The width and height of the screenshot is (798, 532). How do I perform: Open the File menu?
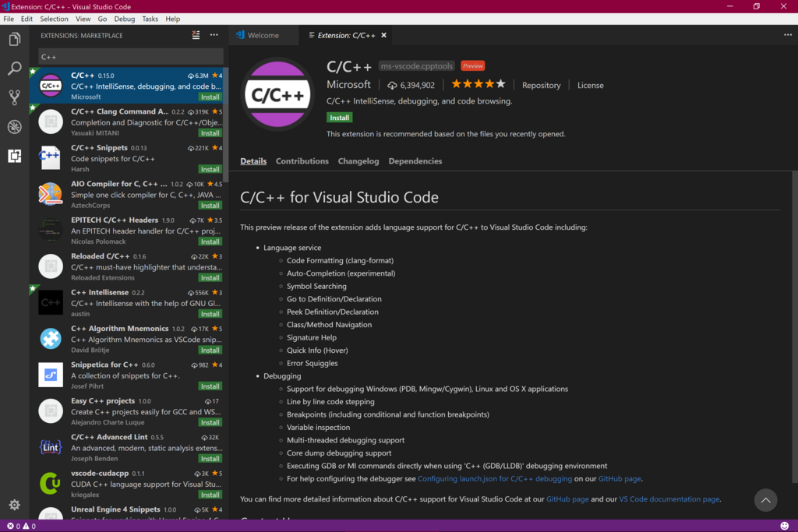click(9, 19)
